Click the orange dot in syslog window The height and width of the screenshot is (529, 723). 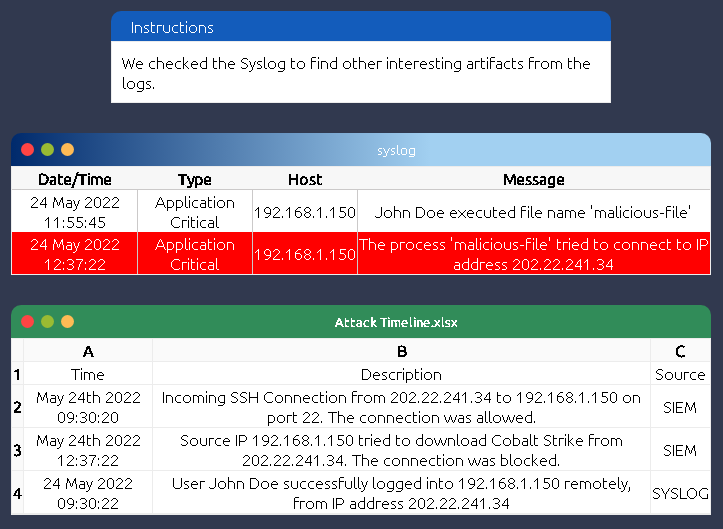click(67, 150)
